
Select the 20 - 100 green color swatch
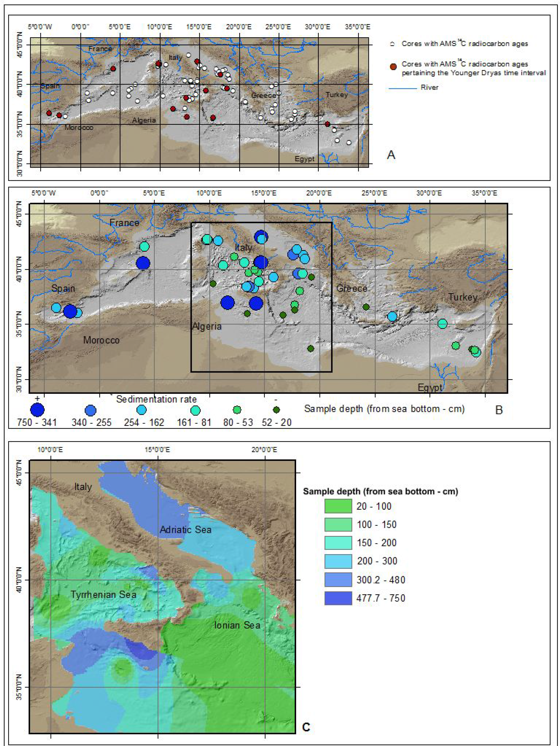338,506
